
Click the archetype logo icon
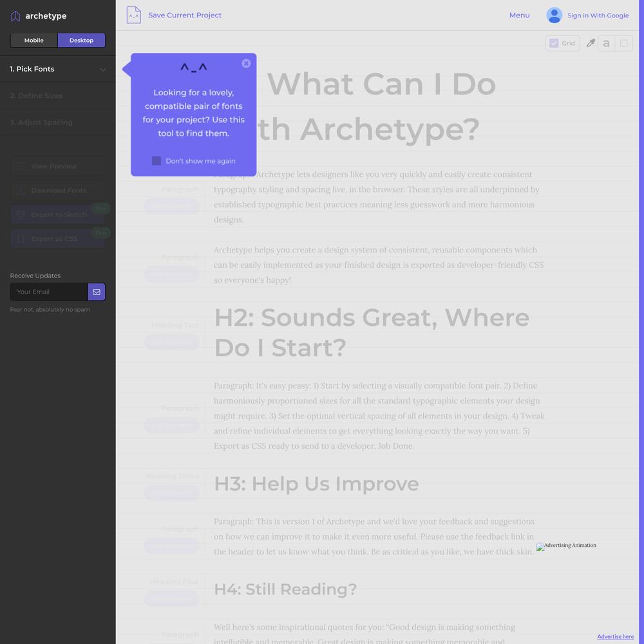(x=15, y=16)
